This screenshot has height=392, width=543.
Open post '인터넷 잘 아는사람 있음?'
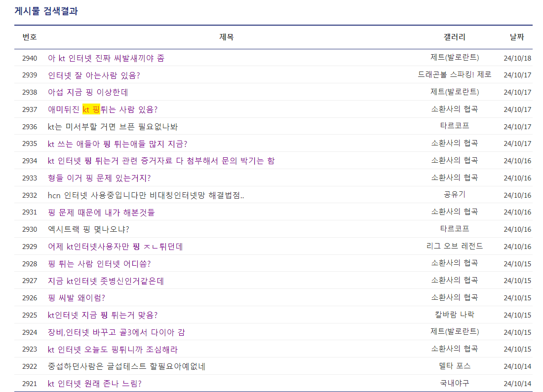[94, 75]
